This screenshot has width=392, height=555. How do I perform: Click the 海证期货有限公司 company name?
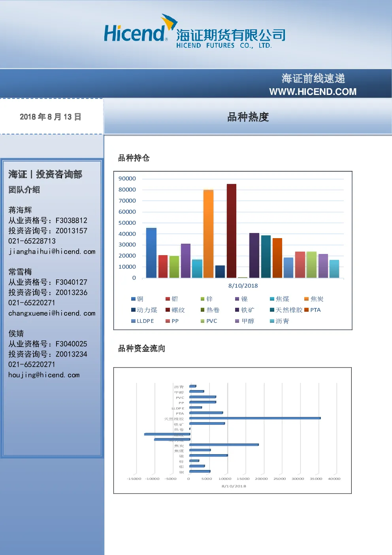pyautogui.click(x=231, y=35)
